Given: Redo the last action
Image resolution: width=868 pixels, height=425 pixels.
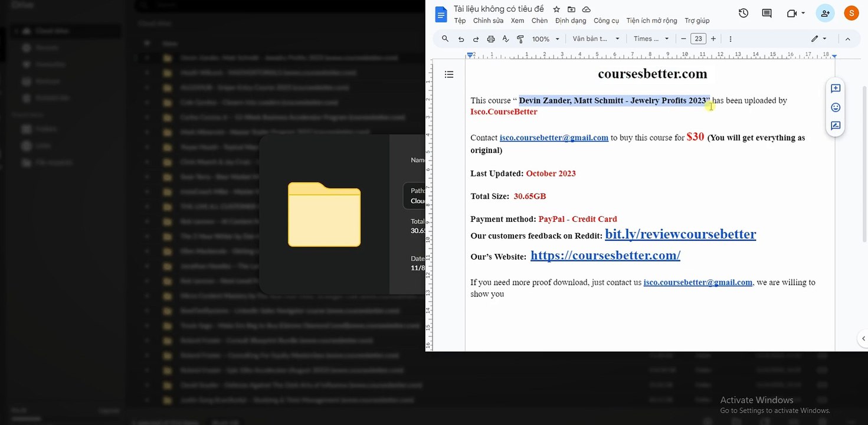Looking at the screenshot, I should pos(476,39).
